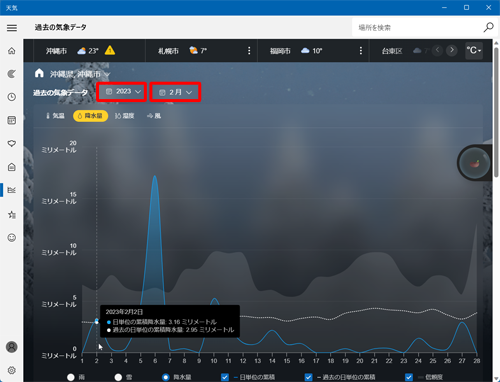Open the °C unit dropdown
This screenshot has width=500, height=382.
[474, 51]
